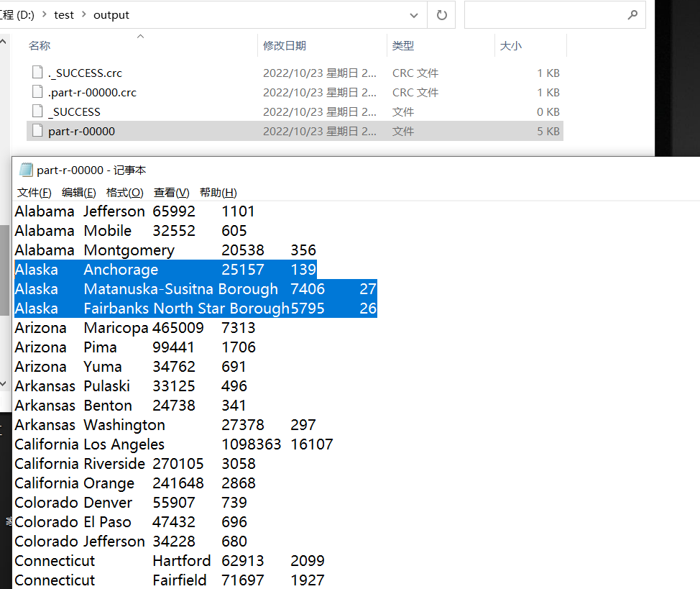Click the highlighted word Anchorage
The width and height of the screenshot is (700, 589).
point(121,270)
